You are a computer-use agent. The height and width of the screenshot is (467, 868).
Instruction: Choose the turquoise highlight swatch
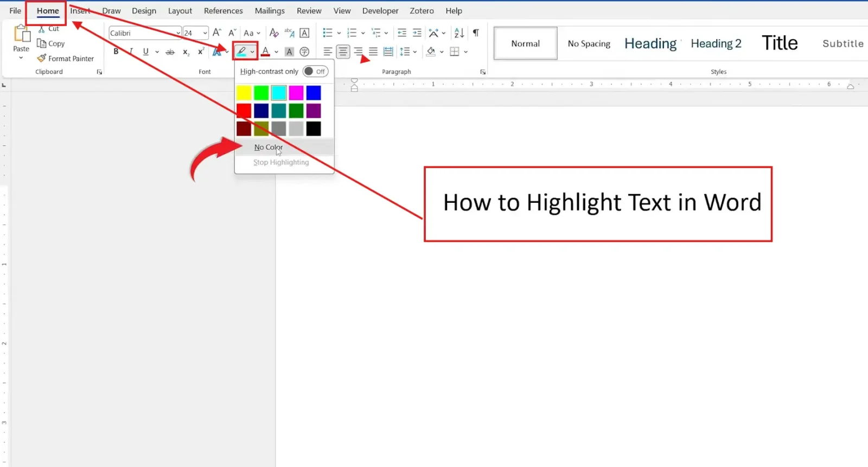pos(279,93)
